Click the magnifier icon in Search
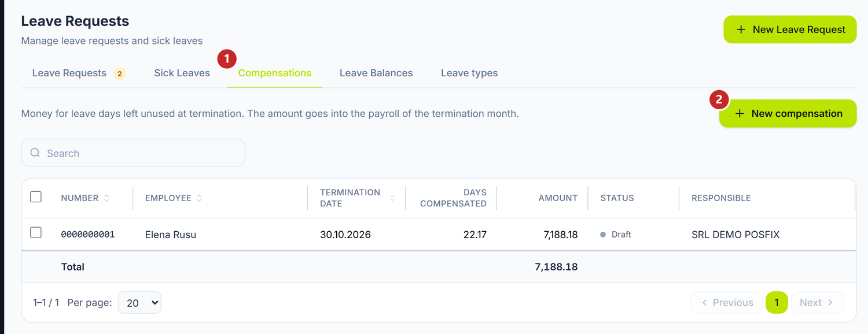 pyautogui.click(x=35, y=153)
